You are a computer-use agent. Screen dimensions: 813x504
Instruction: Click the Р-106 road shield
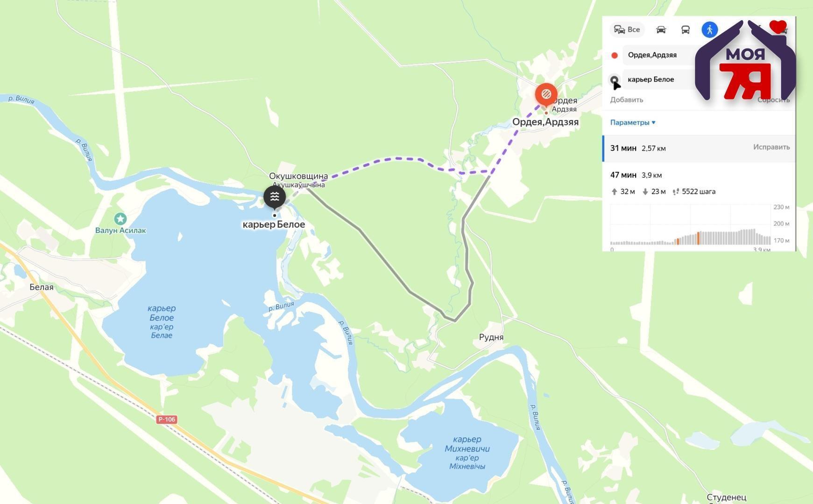(x=167, y=420)
